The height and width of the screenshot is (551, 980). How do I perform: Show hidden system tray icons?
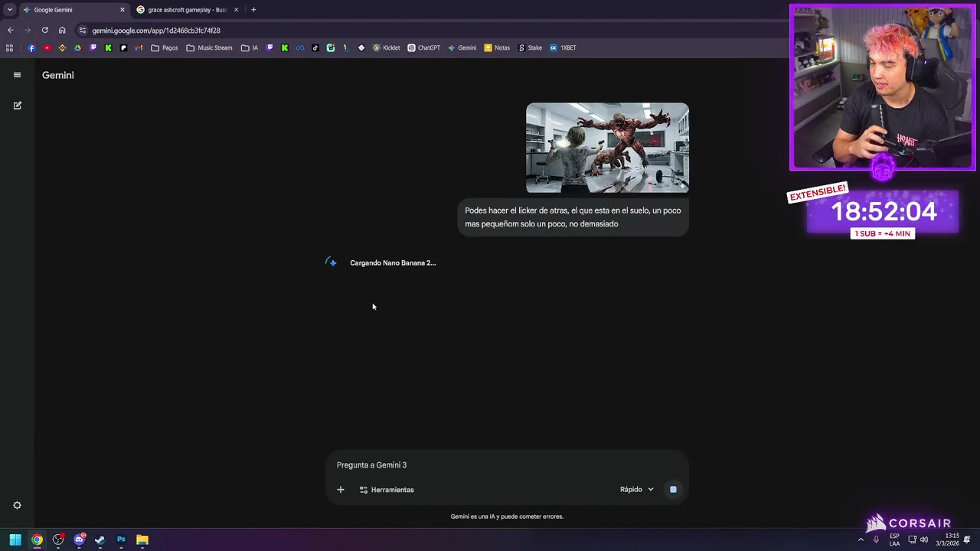[861, 540]
